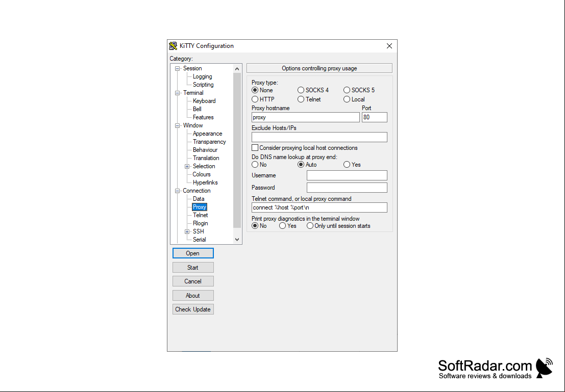This screenshot has width=565, height=392.
Task: Collapse the Window tree node
Action: pyautogui.click(x=177, y=125)
